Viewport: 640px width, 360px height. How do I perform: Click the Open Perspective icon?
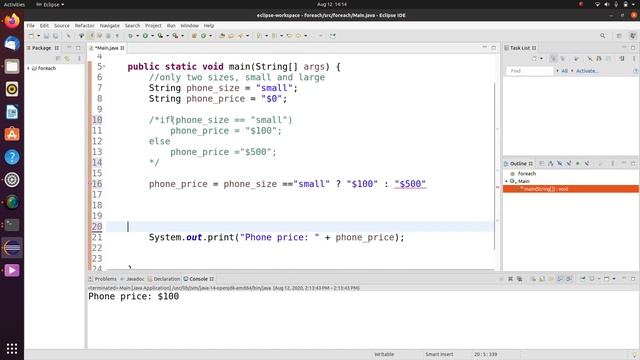[619, 36]
